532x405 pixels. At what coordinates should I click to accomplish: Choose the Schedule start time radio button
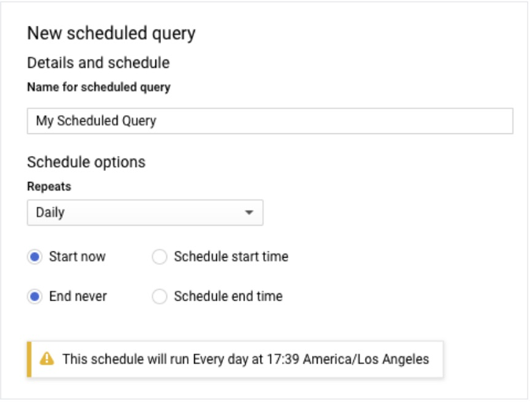click(160, 256)
